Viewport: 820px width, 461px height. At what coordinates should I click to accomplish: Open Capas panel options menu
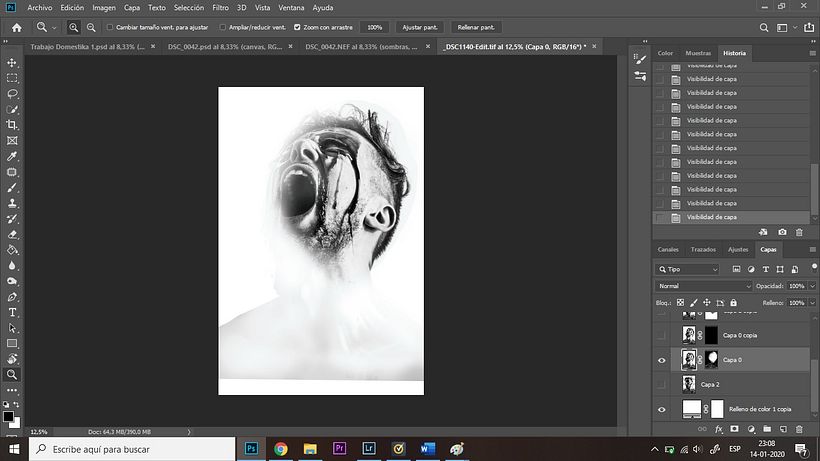tap(813, 250)
